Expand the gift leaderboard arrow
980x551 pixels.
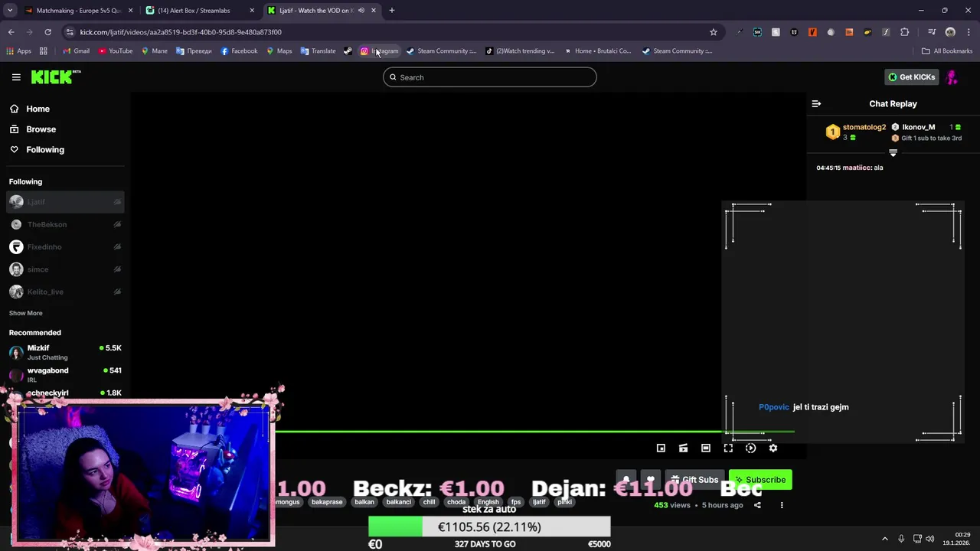[893, 153]
